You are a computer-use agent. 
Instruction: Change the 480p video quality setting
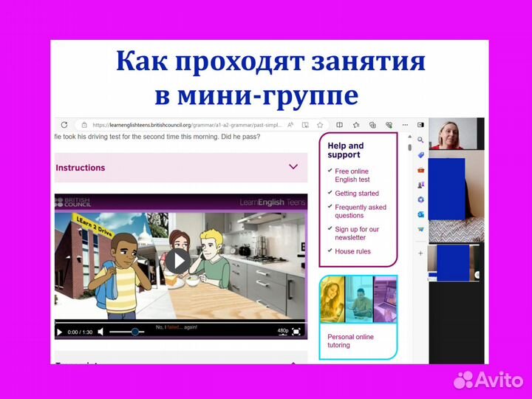282,331
